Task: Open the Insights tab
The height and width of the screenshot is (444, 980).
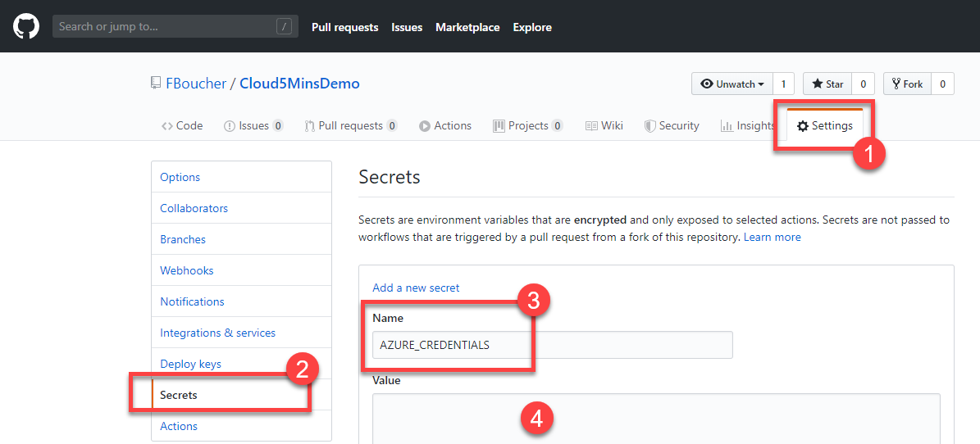Action: point(747,125)
